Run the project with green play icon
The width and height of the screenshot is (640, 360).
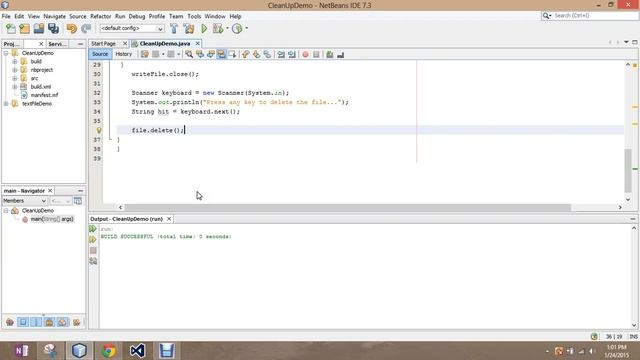(x=204, y=29)
